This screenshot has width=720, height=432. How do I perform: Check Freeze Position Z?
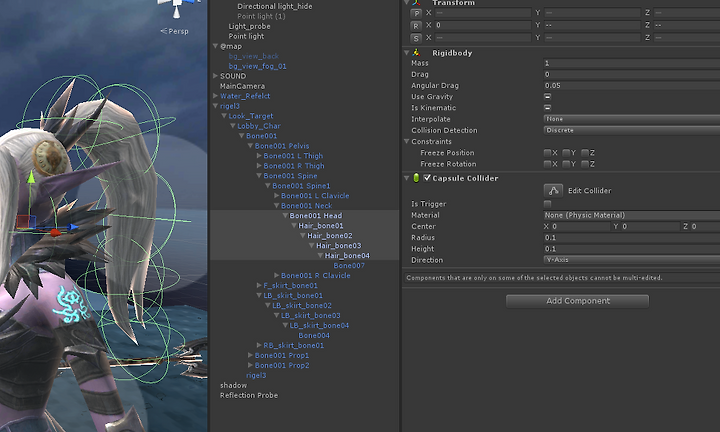(585, 152)
